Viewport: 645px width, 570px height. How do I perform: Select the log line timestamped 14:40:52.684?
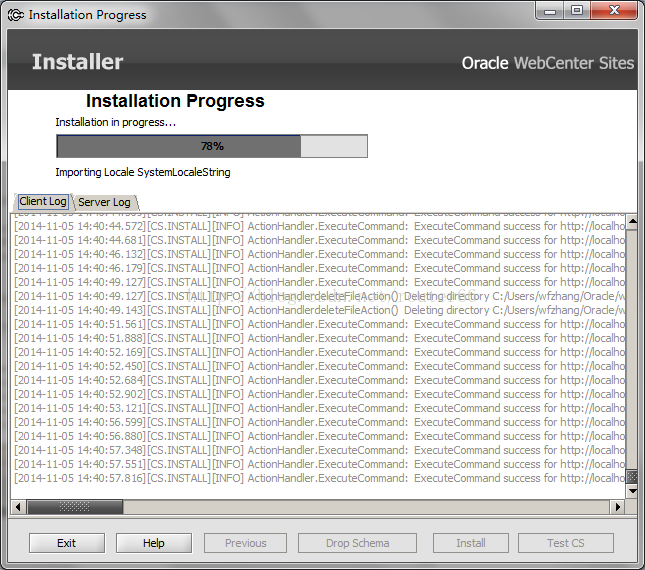click(x=319, y=380)
